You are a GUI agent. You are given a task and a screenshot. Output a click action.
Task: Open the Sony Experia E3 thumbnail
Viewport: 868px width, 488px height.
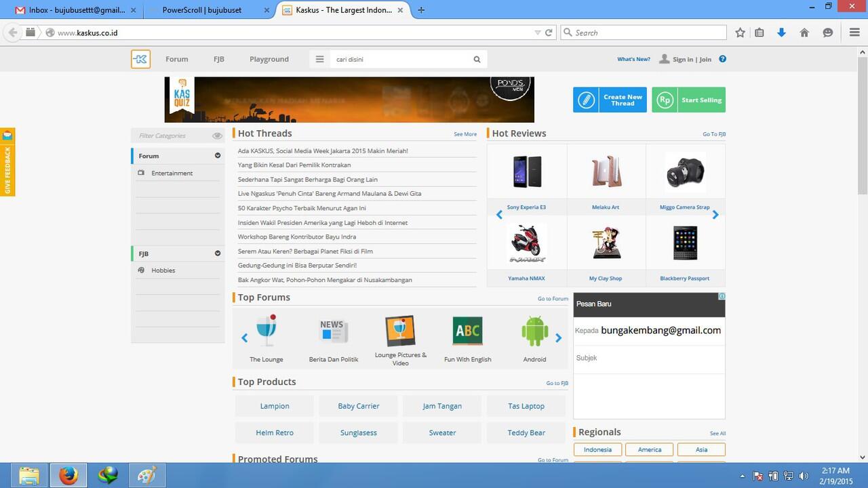527,171
